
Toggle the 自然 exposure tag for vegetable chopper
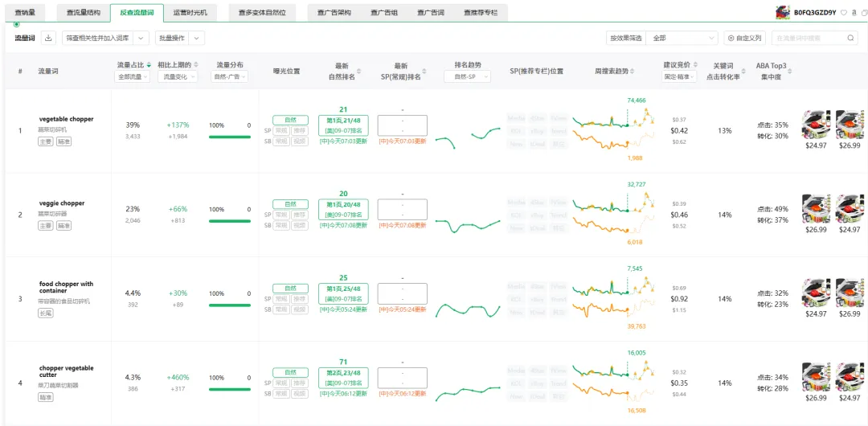(x=290, y=120)
